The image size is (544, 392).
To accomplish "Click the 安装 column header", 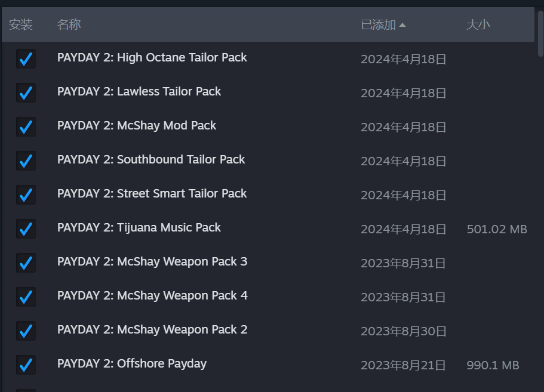I will (21, 25).
